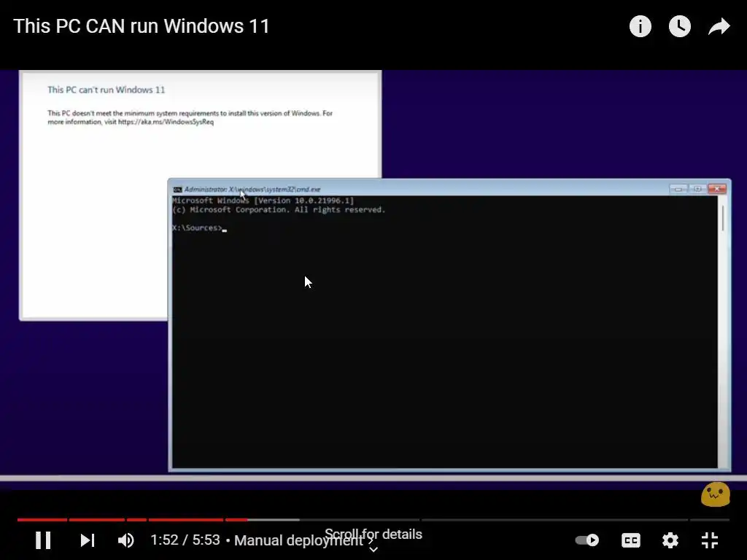Click the 1:52 / 5:53 time display
747x560 pixels.
[x=185, y=540]
